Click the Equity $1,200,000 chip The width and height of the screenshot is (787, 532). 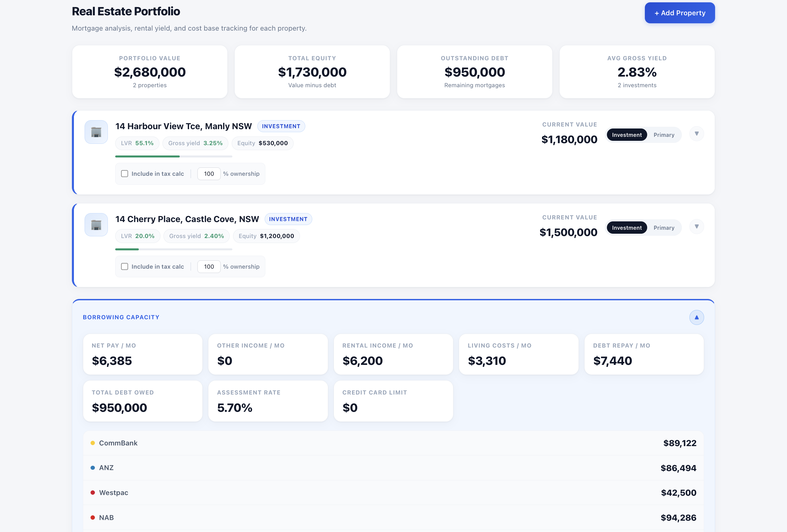pos(266,236)
